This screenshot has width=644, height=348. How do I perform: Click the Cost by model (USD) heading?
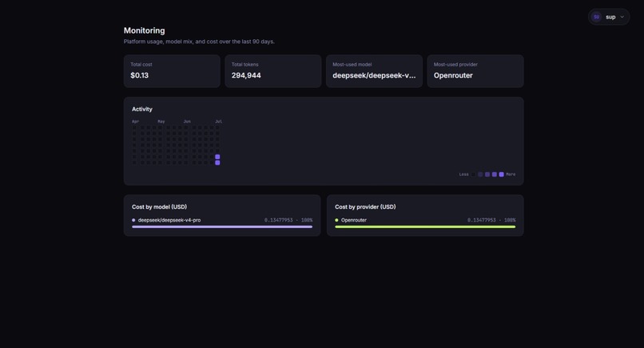[159, 207]
